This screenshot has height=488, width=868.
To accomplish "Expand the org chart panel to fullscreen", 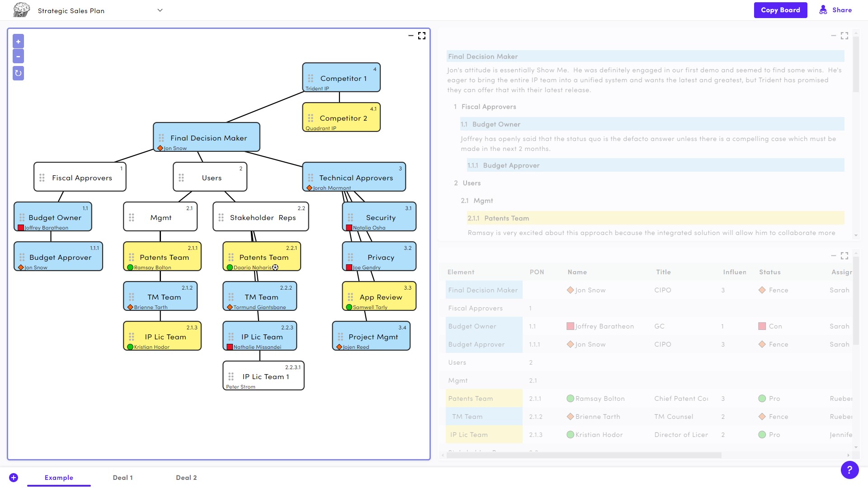I will coord(422,36).
